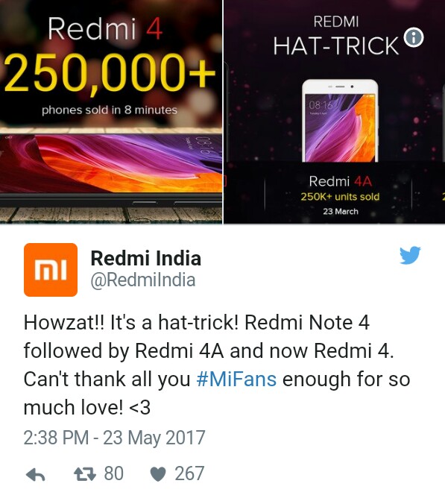Click the Redmi India account name
Image resolution: width=445 pixels, height=504 pixels.
pos(146,258)
